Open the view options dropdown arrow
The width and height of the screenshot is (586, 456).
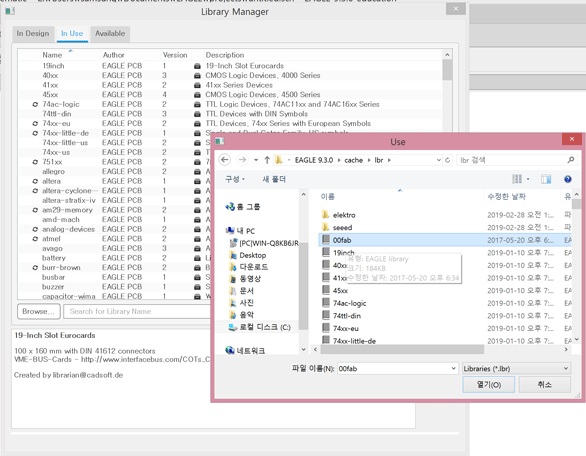click(528, 179)
